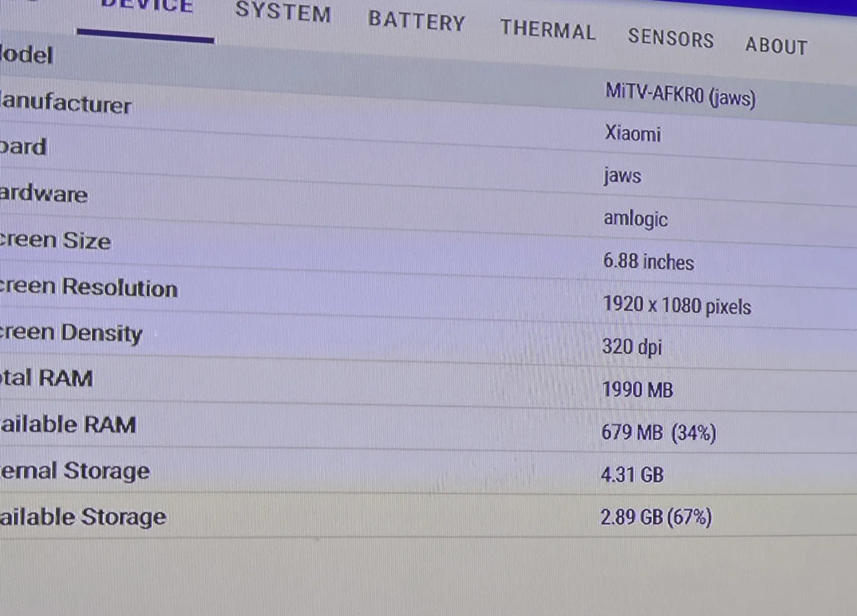Select the THERMAL tab
This screenshot has height=616, width=857.
(x=548, y=30)
